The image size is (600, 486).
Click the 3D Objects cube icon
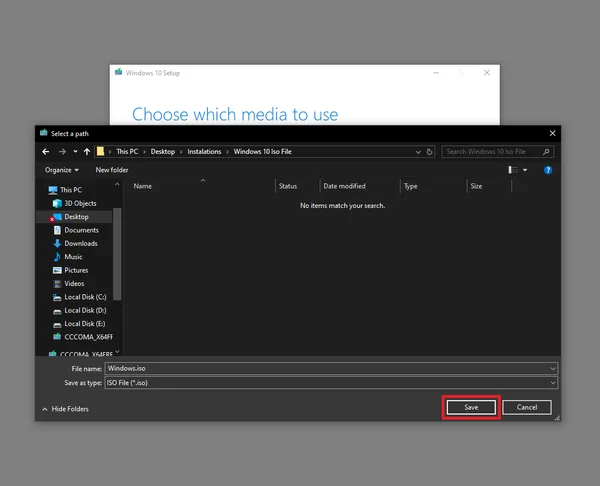[x=57, y=203]
